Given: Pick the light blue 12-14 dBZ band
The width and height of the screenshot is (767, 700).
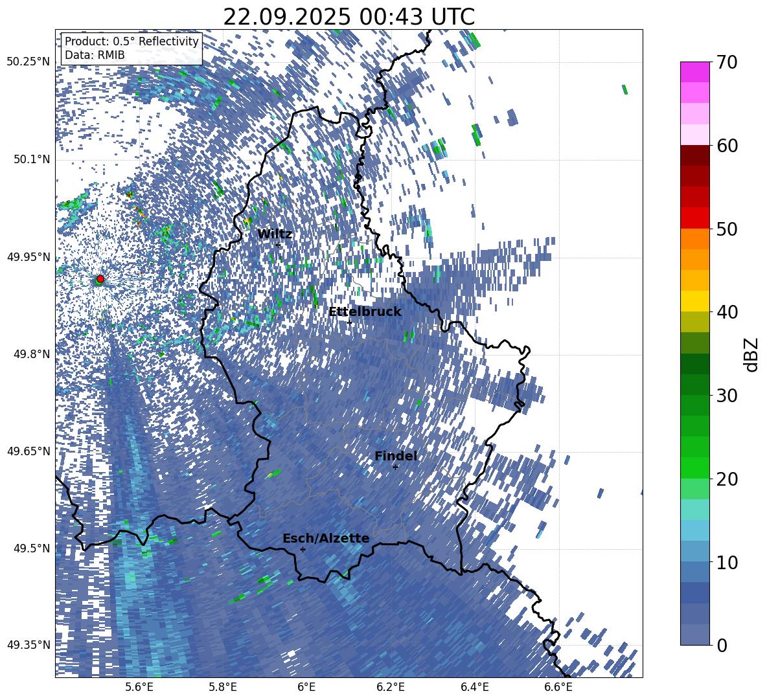Looking at the screenshot, I should [x=694, y=530].
